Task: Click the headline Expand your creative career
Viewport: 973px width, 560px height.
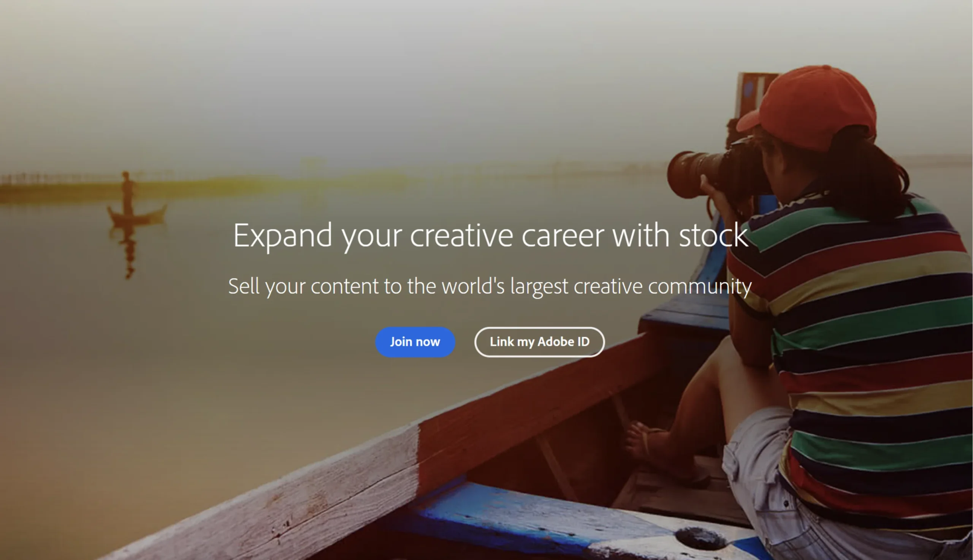Action: coord(490,236)
